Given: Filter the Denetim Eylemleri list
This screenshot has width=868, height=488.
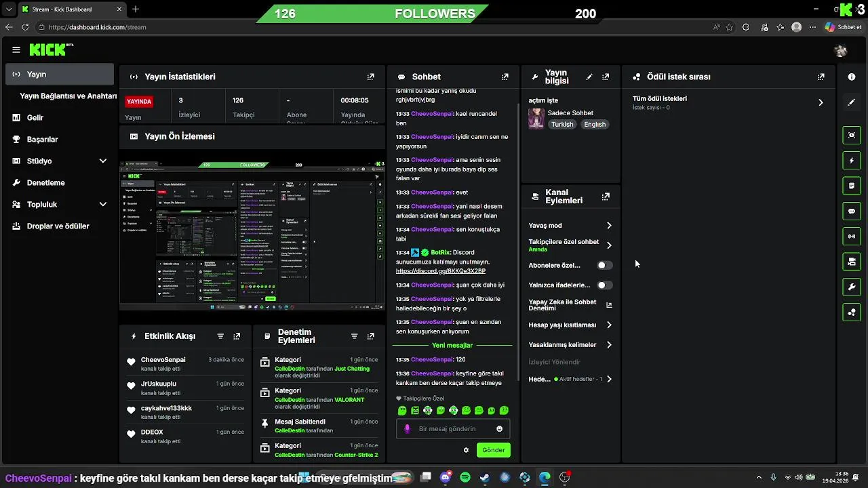Looking at the screenshot, I should (x=354, y=336).
